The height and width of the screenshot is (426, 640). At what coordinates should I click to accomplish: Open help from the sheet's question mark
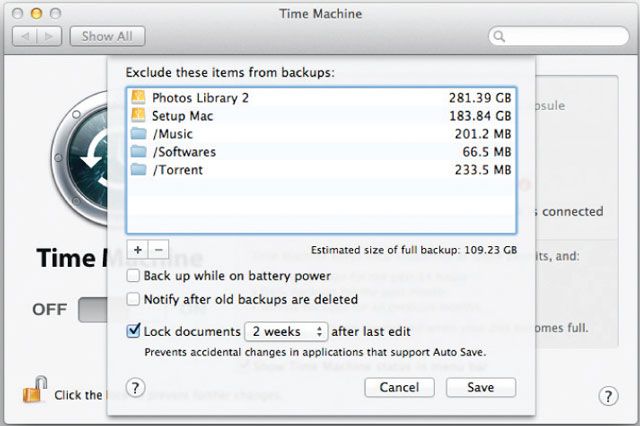coord(136,387)
